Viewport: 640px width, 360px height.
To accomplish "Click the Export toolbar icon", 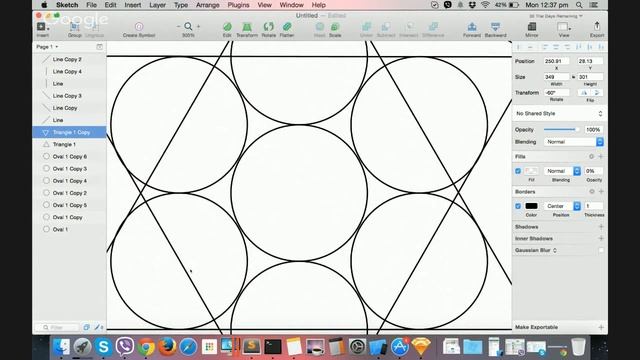I will click(x=597, y=27).
